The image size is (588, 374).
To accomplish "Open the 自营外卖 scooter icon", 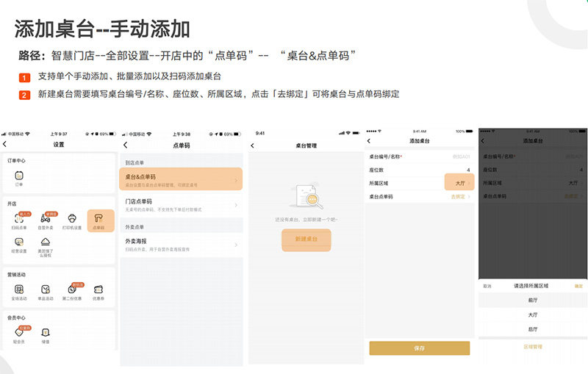I will [x=46, y=220].
